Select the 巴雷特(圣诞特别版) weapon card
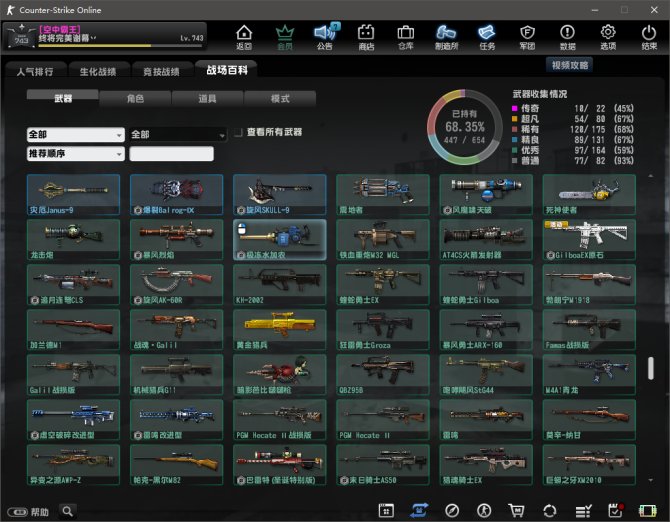670x522 pixels. tap(279, 464)
